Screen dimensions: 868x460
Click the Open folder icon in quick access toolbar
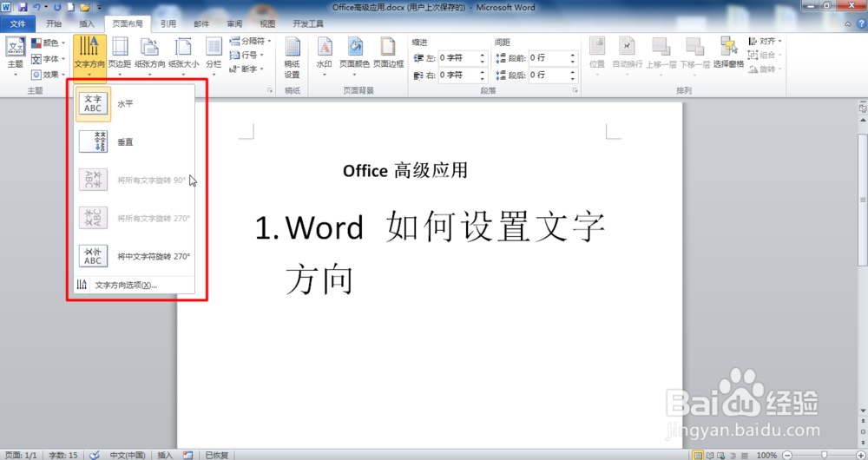(85, 7)
